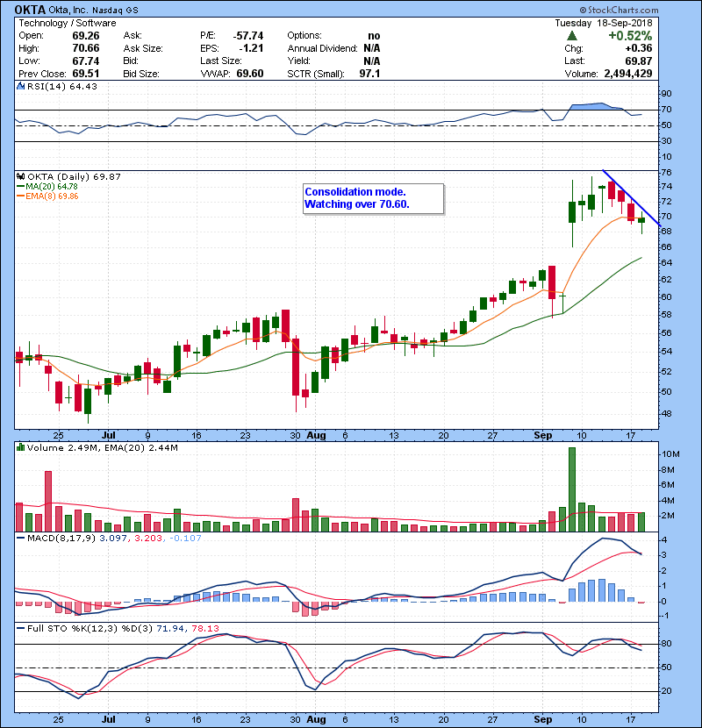Screen dimensions: 702x728
Task: Click the volume bars icon beside Volume label
Action: coord(20,447)
